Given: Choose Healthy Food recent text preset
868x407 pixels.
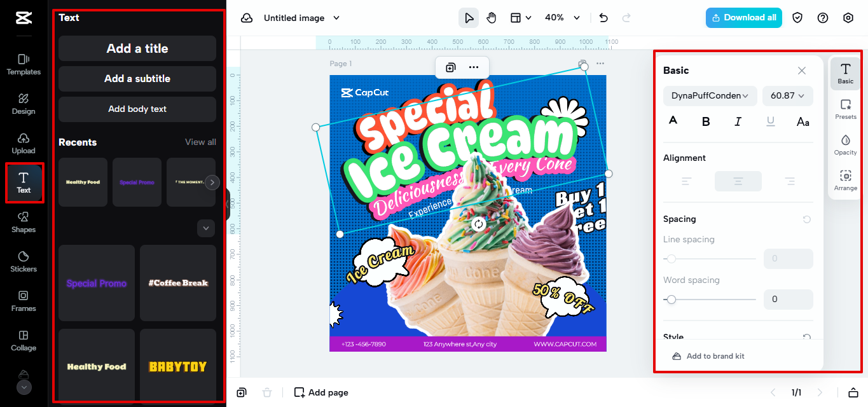Looking at the screenshot, I should click(83, 183).
